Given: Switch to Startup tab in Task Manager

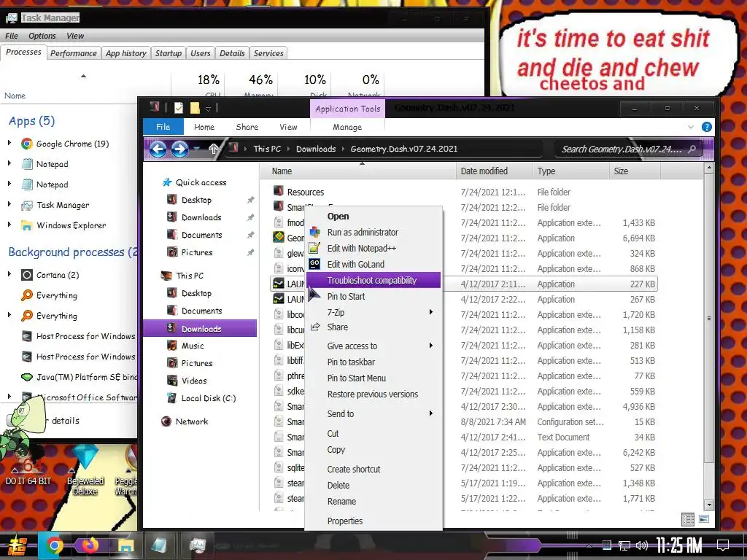Looking at the screenshot, I should [169, 53].
